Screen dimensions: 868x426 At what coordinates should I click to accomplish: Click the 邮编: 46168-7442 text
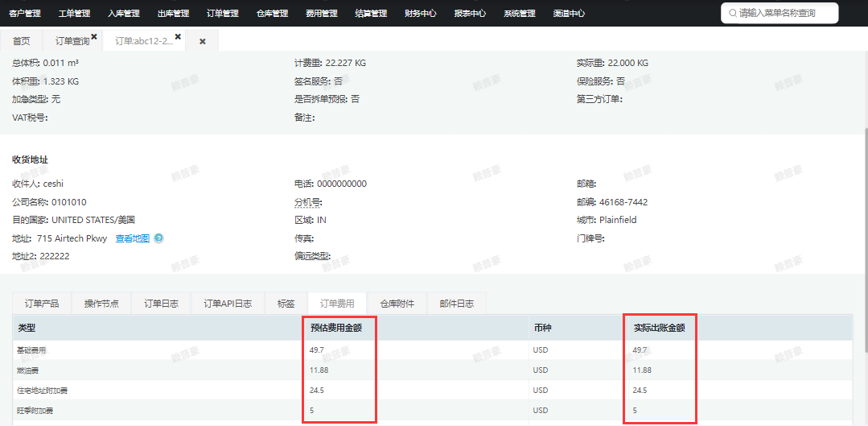pos(611,201)
